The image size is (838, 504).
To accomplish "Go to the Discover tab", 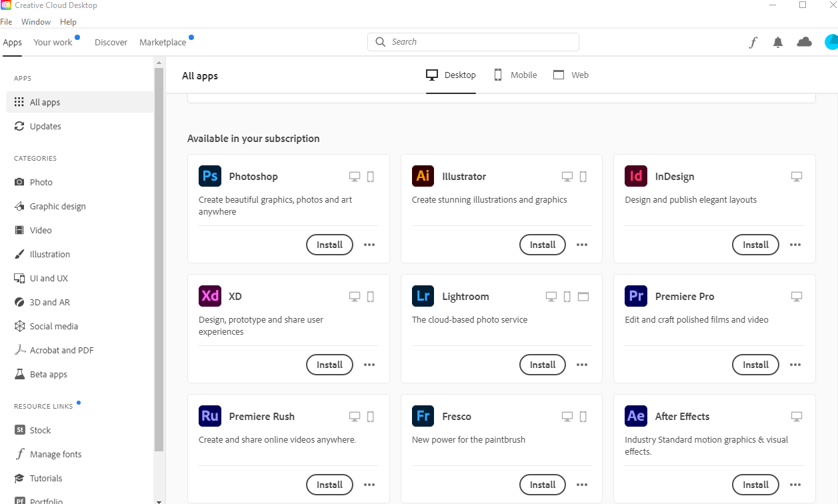I will coord(111,42).
